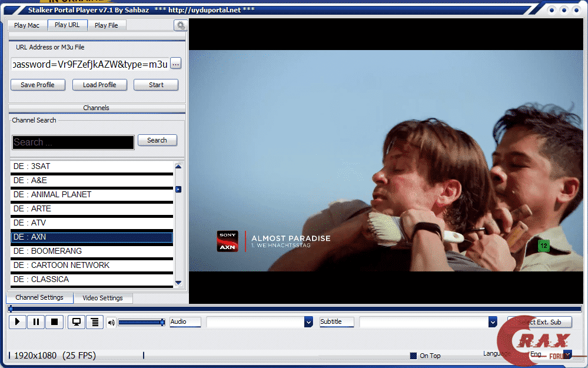
Task: Switch to Play File tab
Action: click(107, 25)
